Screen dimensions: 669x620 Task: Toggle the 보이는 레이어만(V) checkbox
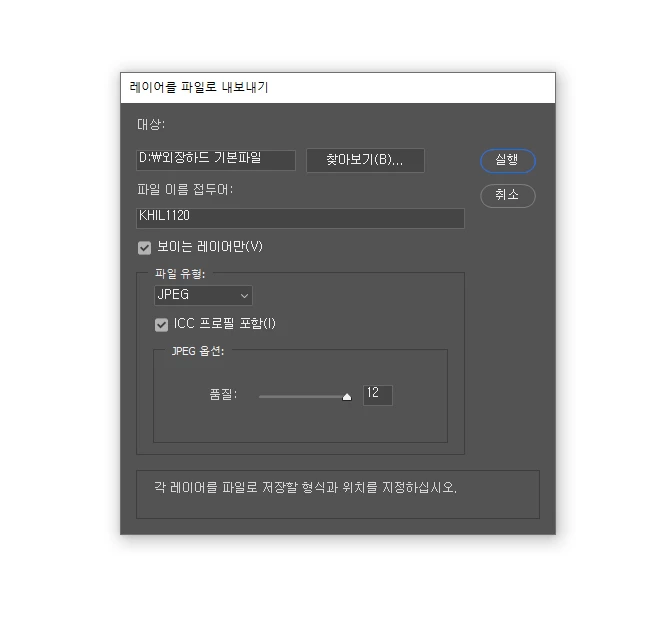(145, 247)
